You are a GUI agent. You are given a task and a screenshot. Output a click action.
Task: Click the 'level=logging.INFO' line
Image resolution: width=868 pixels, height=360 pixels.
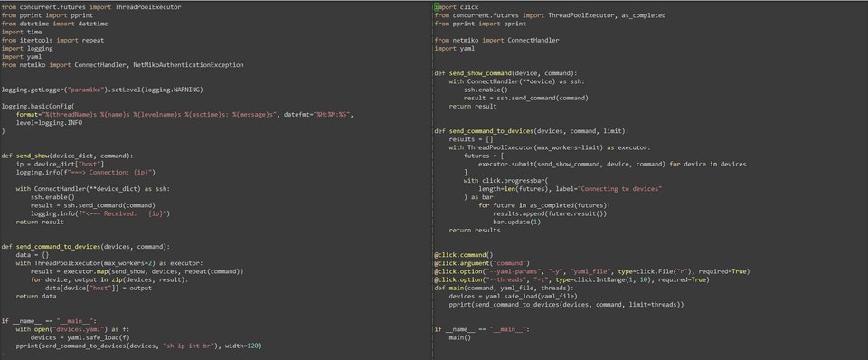coord(49,123)
